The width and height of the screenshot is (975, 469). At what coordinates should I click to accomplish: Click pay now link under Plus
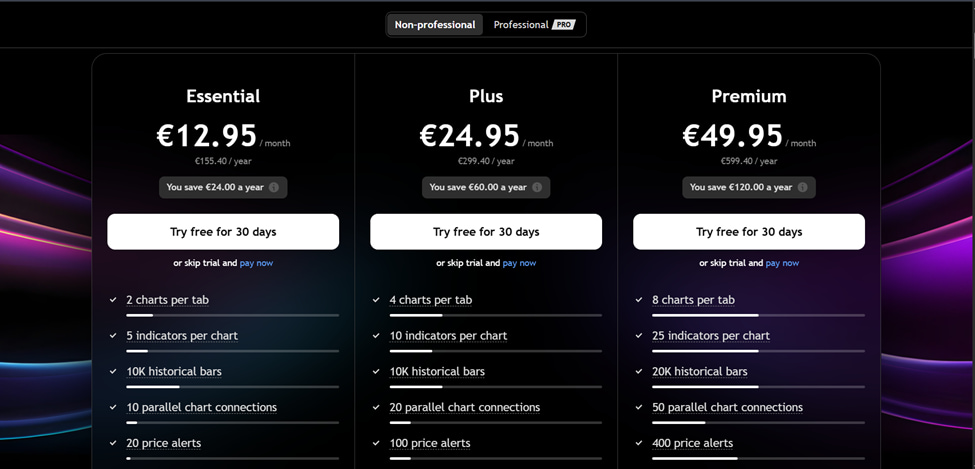point(519,263)
